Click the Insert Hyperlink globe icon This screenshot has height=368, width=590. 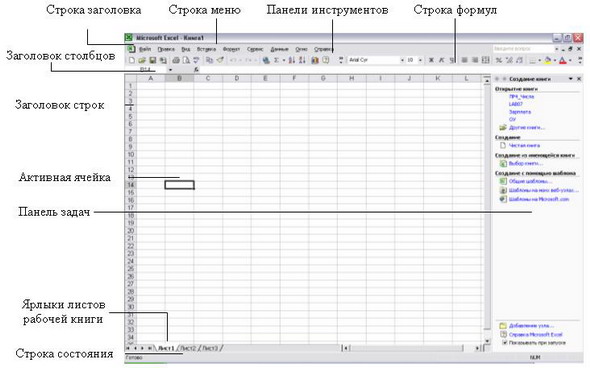click(x=266, y=60)
